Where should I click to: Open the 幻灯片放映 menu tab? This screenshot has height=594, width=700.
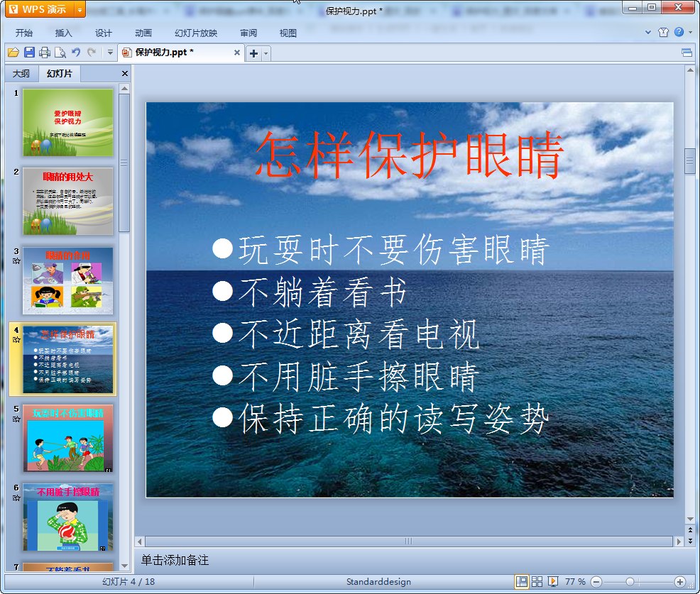pos(196,33)
